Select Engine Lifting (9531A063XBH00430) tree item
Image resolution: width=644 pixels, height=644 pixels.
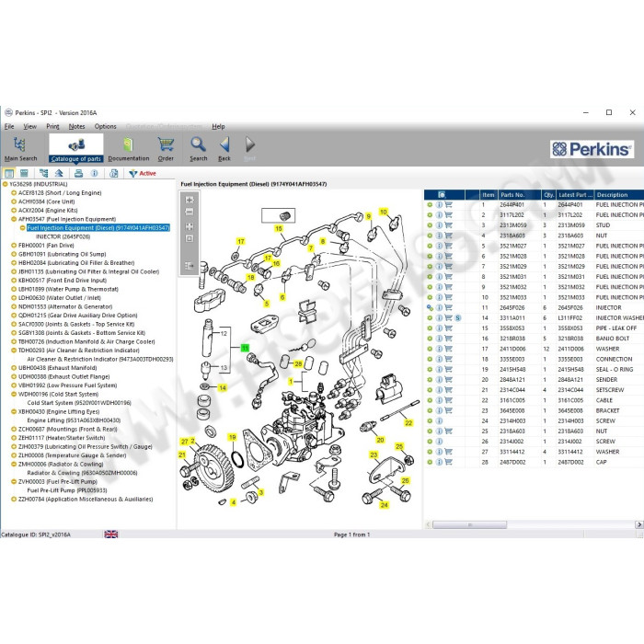click(74, 420)
